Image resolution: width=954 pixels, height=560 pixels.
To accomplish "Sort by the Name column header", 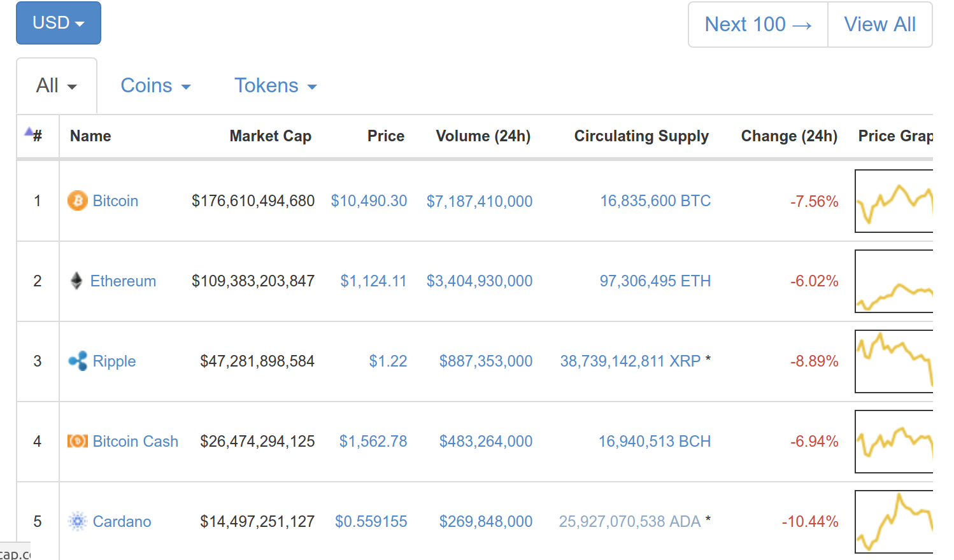I will (90, 136).
